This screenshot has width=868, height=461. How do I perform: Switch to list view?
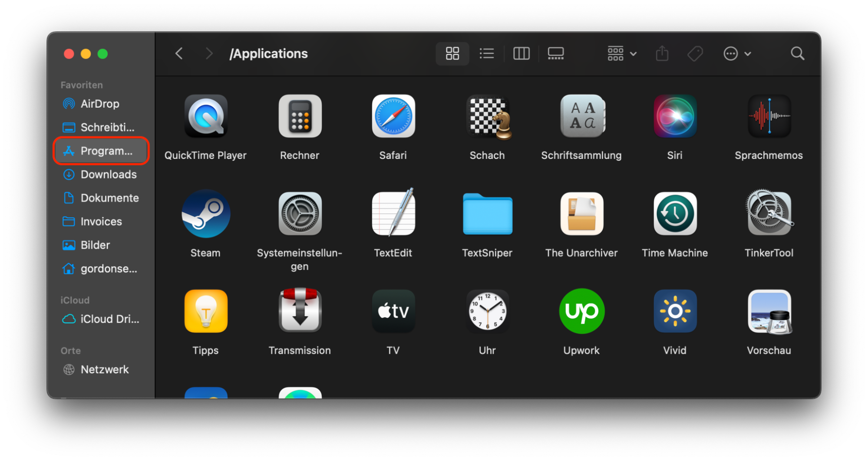coord(486,53)
